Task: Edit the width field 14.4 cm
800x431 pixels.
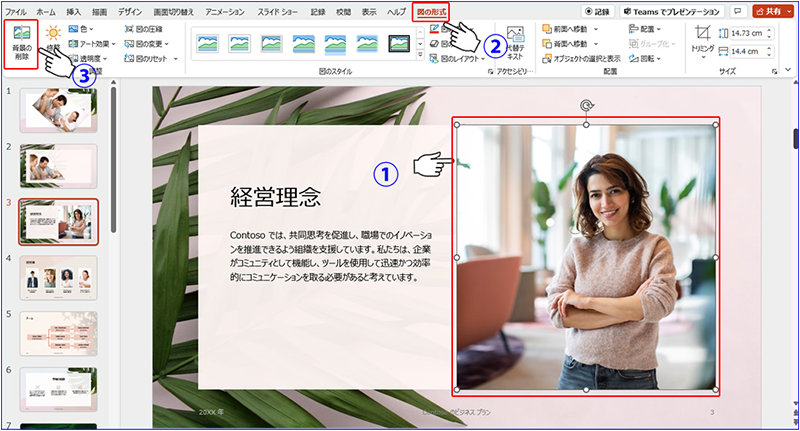Action: point(747,52)
